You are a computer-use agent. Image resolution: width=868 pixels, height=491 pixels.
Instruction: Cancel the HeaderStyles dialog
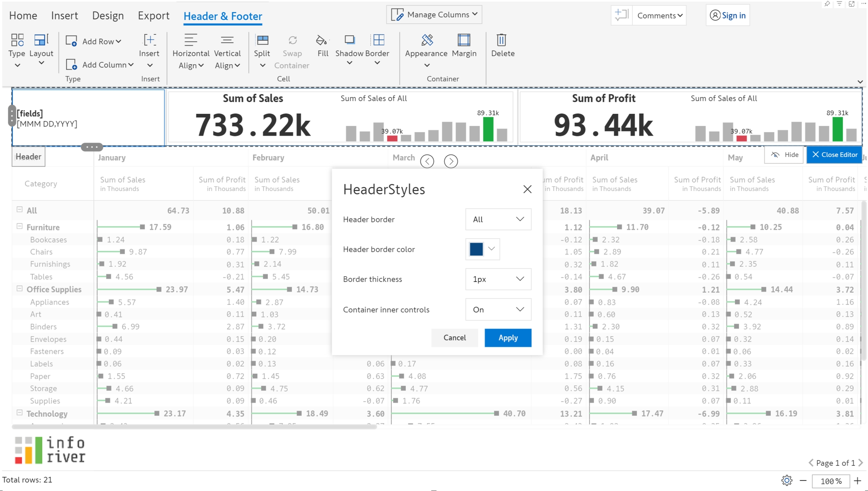click(x=454, y=338)
